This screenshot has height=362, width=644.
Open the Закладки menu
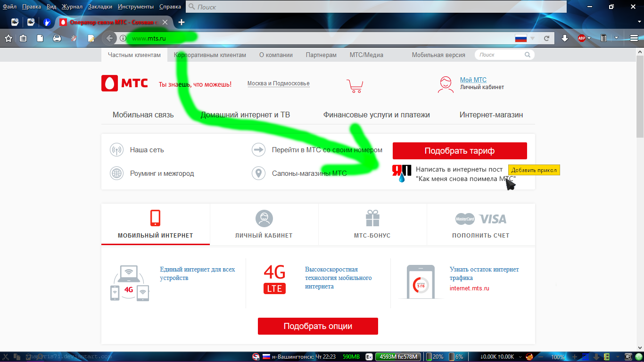100,7
